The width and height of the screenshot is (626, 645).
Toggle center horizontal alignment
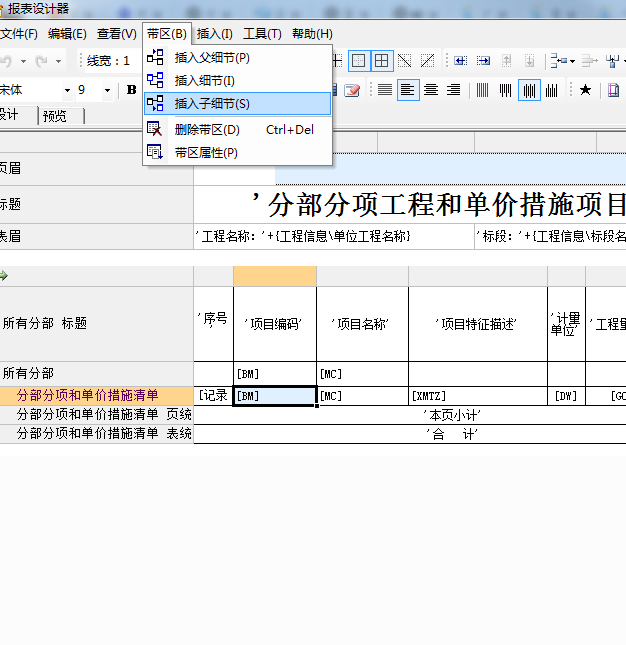pos(431,90)
